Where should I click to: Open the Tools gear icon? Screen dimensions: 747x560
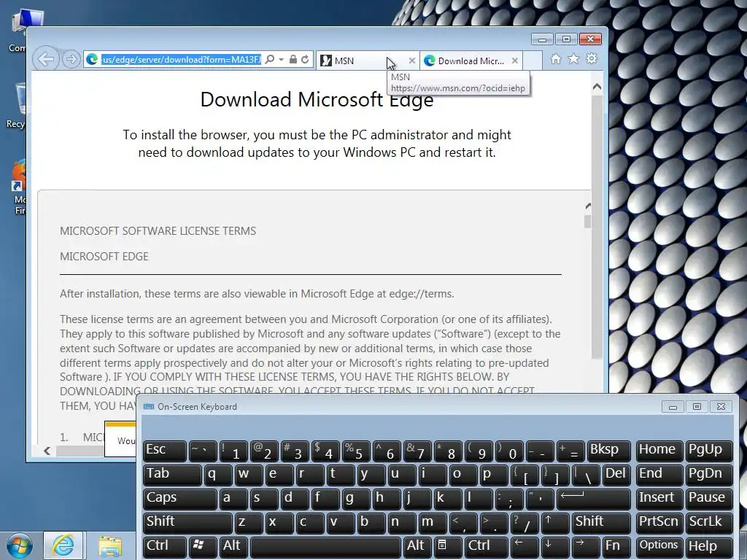point(591,58)
